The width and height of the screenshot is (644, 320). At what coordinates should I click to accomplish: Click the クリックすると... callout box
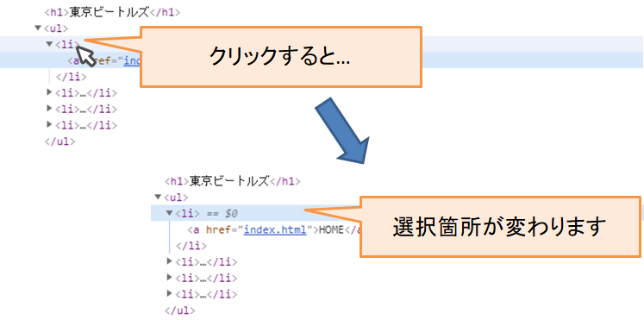[x=281, y=57]
